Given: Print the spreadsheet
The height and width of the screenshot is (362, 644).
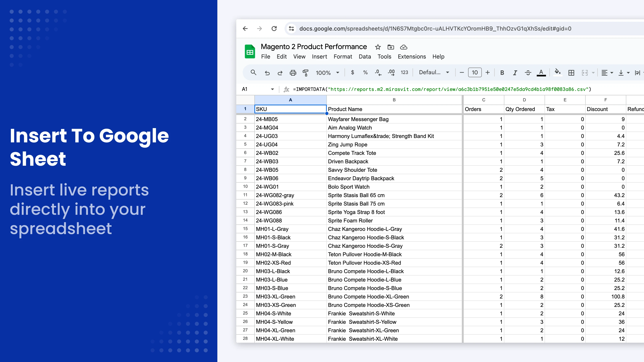Looking at the screenshot, I should [293, 73].
